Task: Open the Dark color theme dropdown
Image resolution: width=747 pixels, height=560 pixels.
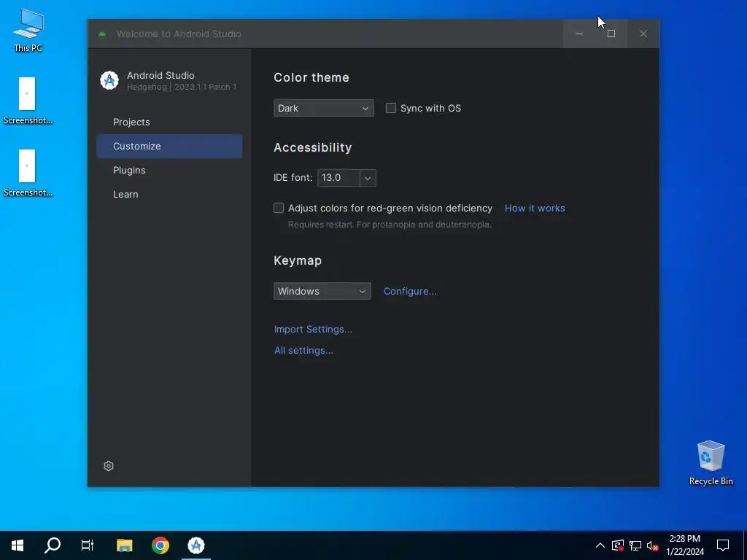Action: point(323,108)
